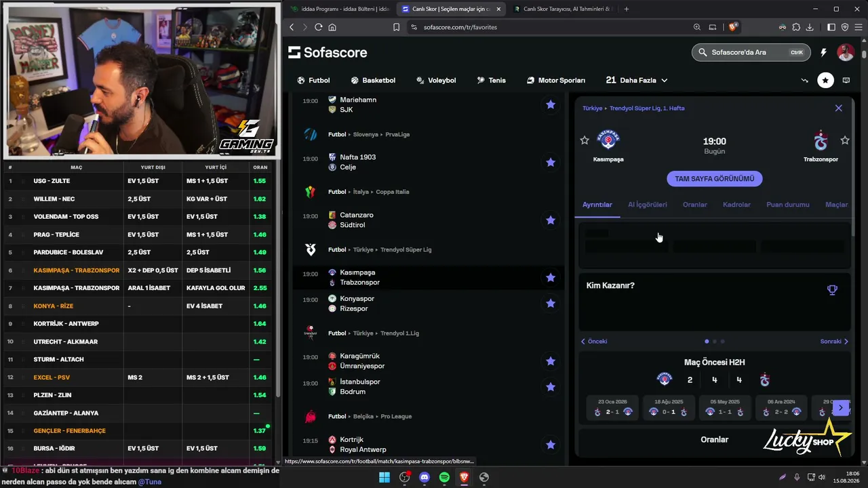Click the Sofascore'da Ara search field
This screenshot has width=868, height=488.
[x=749, y=52]
